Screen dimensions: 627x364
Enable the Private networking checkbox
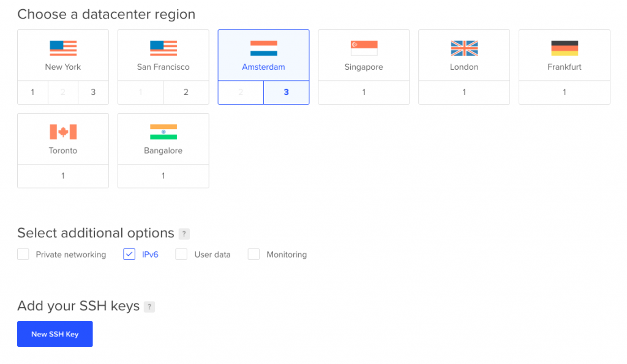pos(23,254)
